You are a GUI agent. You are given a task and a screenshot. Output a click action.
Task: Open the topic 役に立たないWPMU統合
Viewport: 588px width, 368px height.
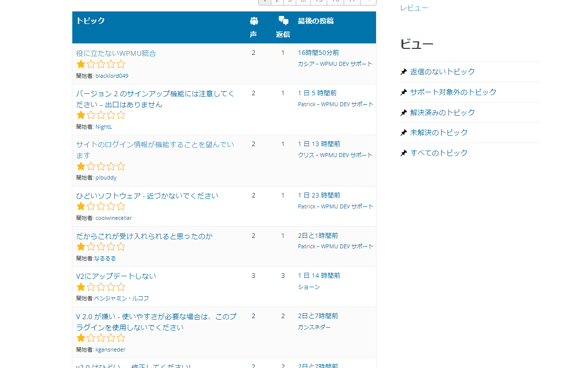pos(116,53)
